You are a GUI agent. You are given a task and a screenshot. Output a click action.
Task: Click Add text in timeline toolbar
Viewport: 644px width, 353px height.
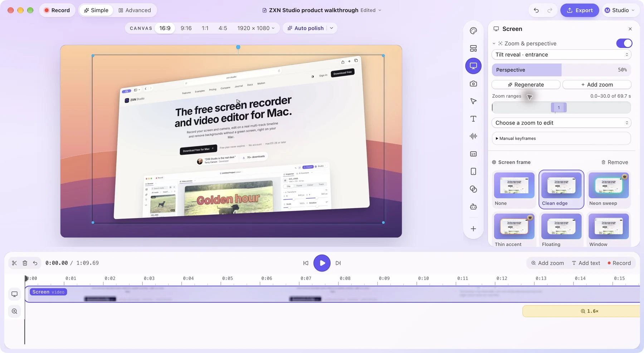[586, 263]
